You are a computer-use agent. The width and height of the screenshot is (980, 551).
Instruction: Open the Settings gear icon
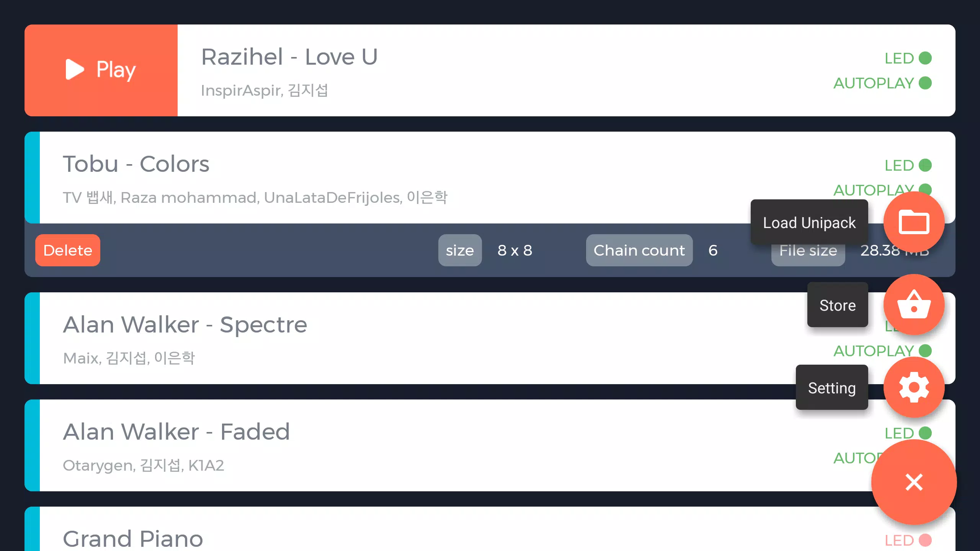(x=913, y=388)
